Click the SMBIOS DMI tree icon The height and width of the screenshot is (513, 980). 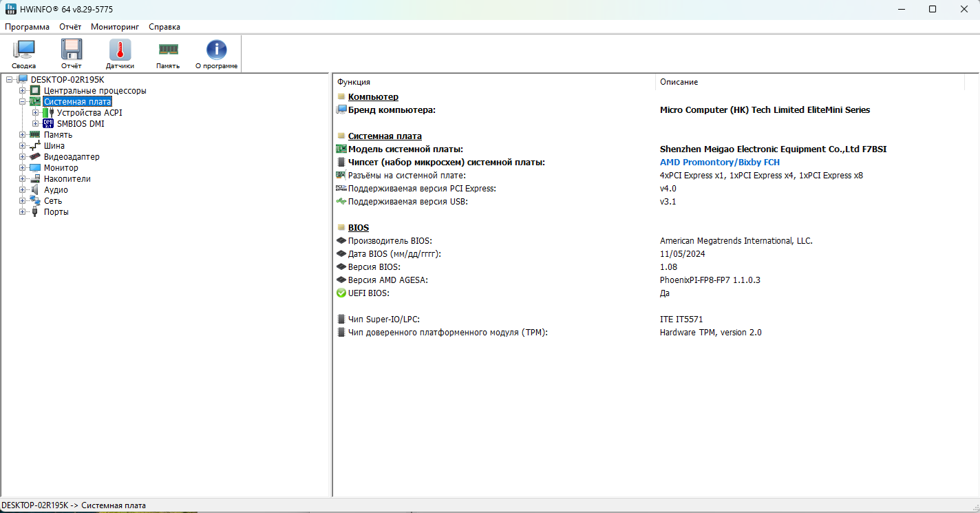(x=48, y=124)
